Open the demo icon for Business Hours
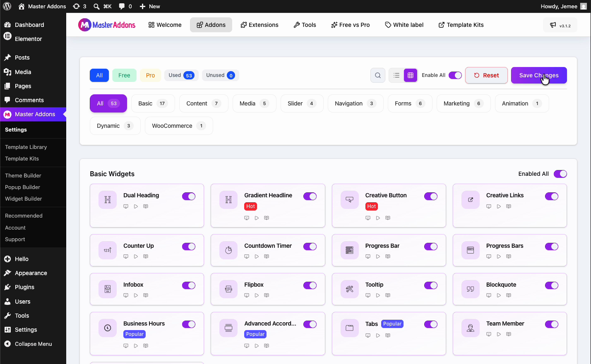Viewport: 591px width, 364px height. click(x=126, y=346)
